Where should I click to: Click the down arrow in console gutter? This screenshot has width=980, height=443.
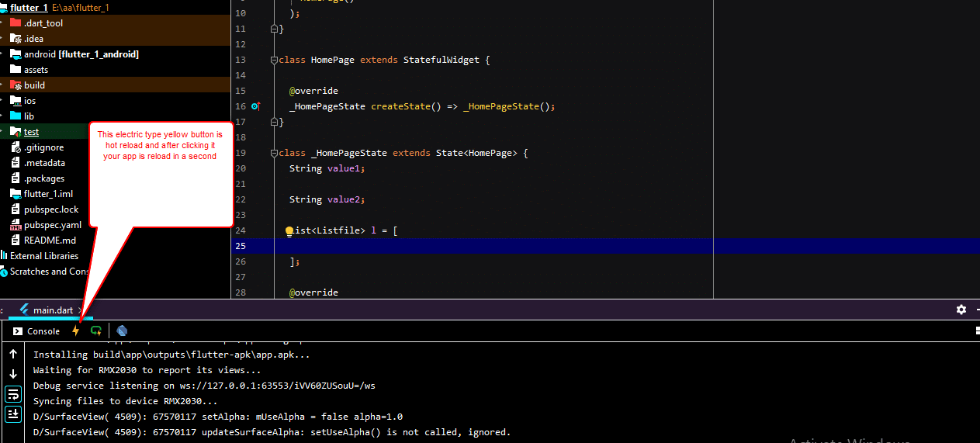(x=13, y=374)
